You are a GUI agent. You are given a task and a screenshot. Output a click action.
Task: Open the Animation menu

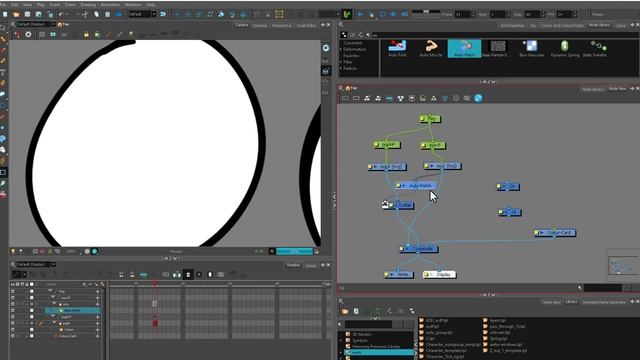(110, 4)
